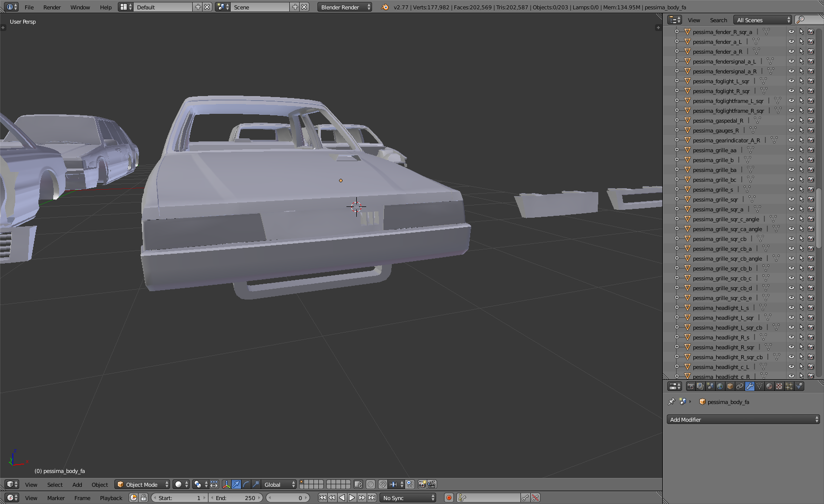Open the Add Modifier dropdown

point(743,420)
